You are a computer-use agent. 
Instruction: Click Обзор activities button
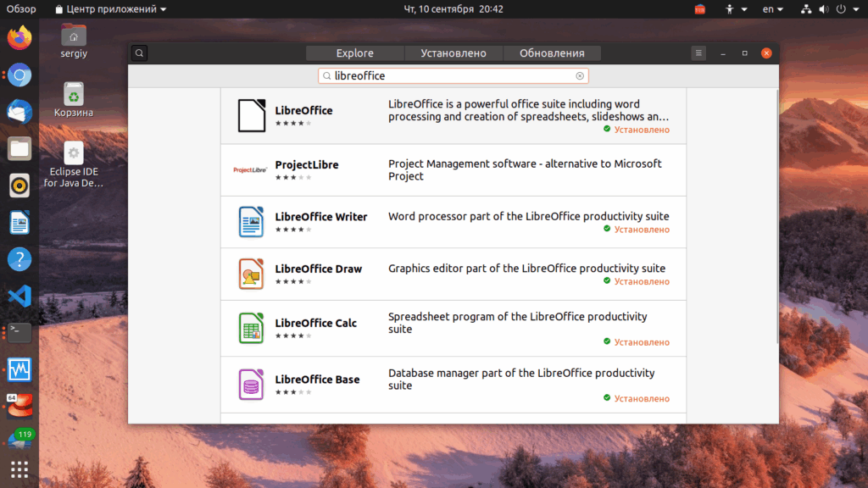point(21,8)
